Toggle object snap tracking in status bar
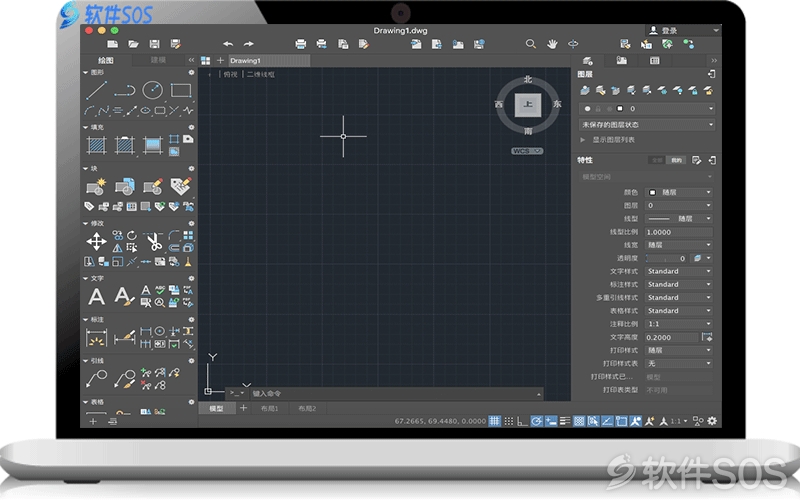 [x=607, y=421]
